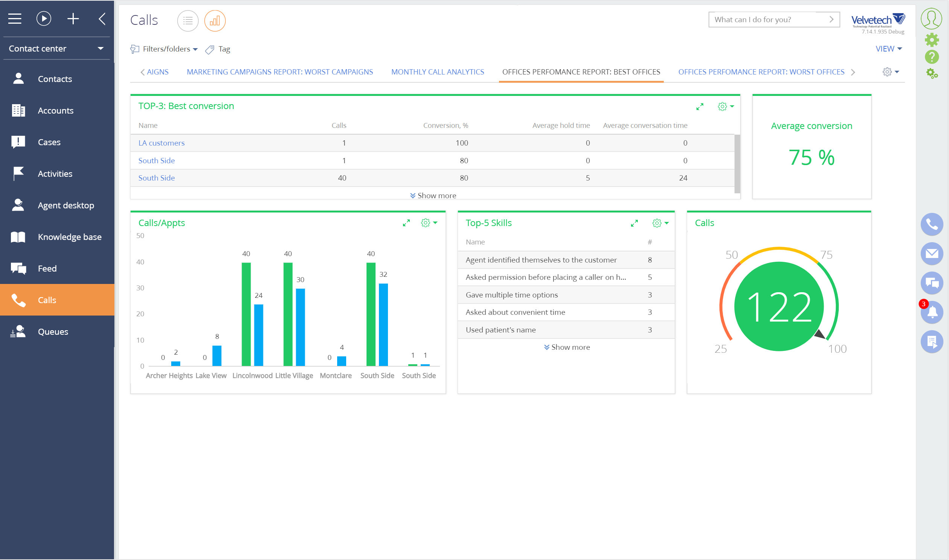
Task: Open the WORST OFFICES report tab
Action: click(761, 72)
